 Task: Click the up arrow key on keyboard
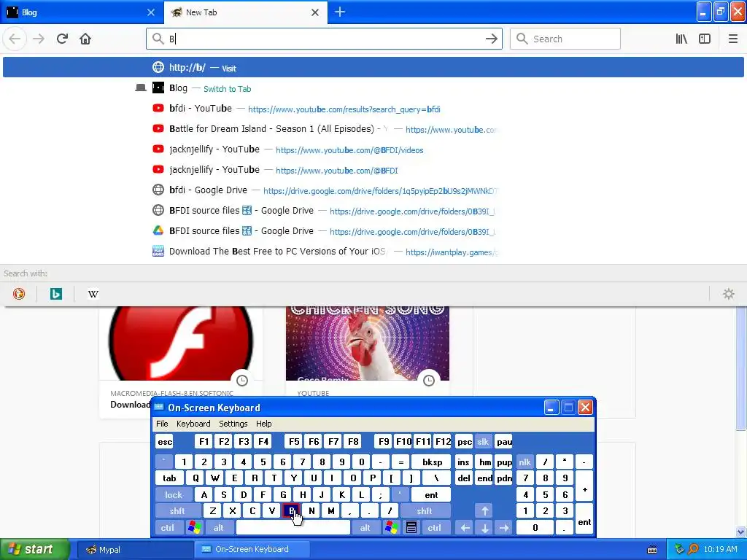point(484,511)
